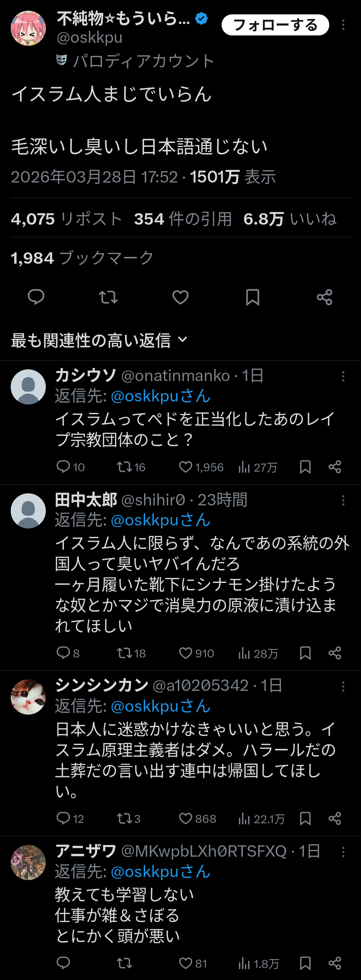The image size is (361, 980).
Task: Toggle follow state with フォローする button
Action: click(275, 25)
